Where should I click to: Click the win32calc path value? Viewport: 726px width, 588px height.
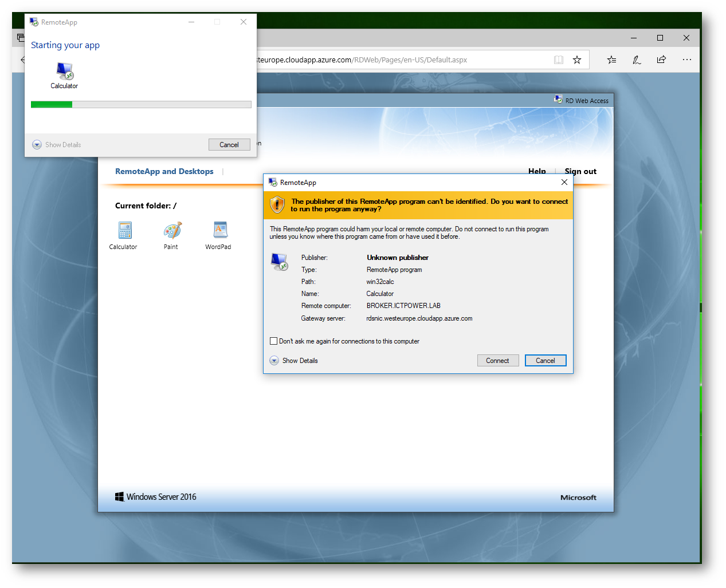click(x=380, y=282)
